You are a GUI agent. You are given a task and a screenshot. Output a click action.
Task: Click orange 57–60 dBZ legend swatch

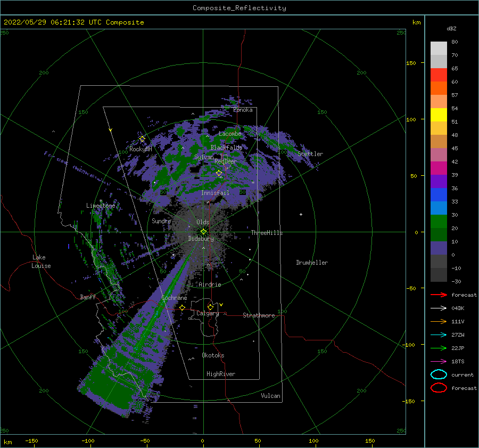[439, 88]
